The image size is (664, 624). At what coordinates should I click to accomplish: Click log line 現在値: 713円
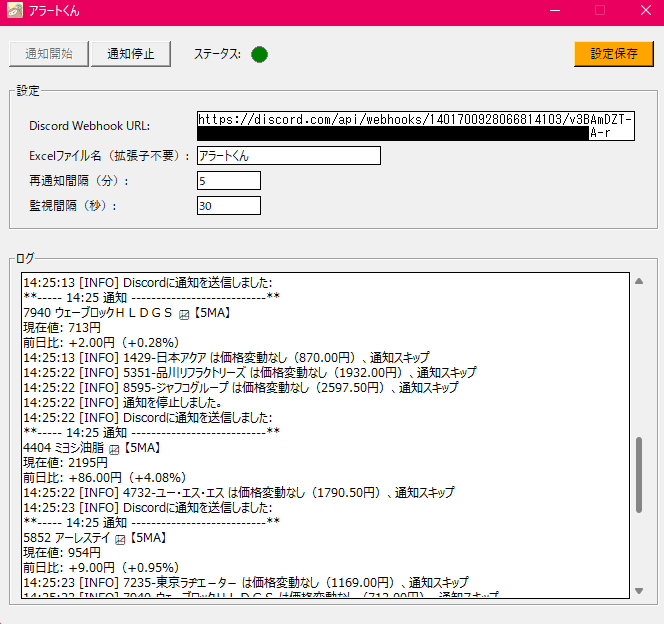coord(62,328)
